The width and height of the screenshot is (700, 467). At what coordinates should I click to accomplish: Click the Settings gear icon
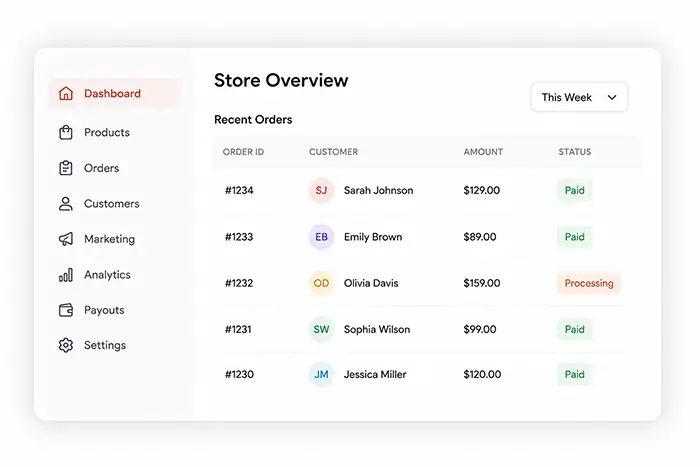click(x=66, y=345)
